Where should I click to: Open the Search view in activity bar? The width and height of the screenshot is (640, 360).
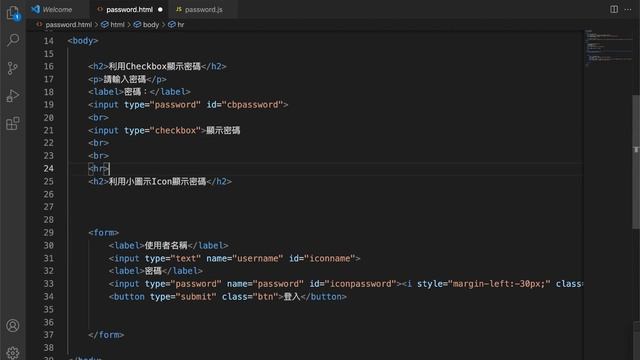point(13,40)
